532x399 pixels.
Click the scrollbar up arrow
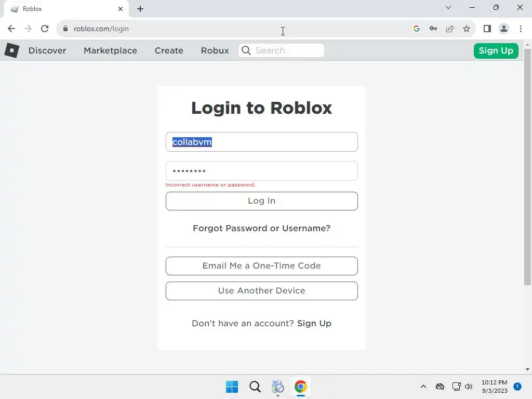(x=527, y=45)
